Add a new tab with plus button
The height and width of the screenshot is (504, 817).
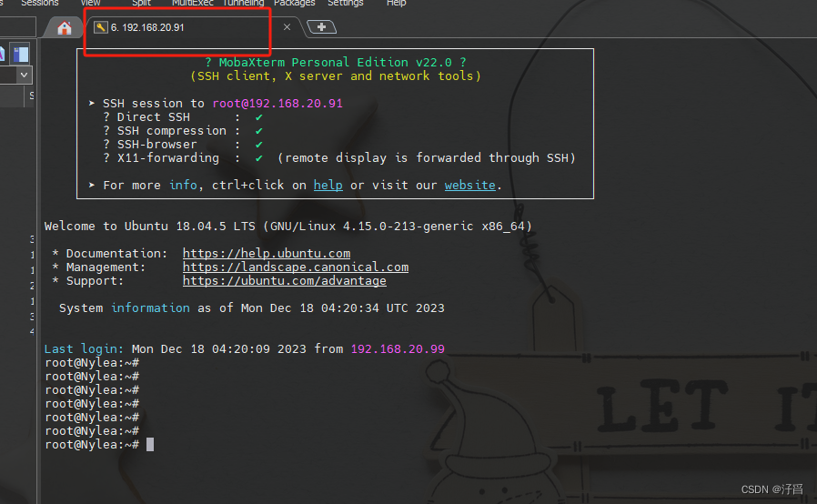321,27
